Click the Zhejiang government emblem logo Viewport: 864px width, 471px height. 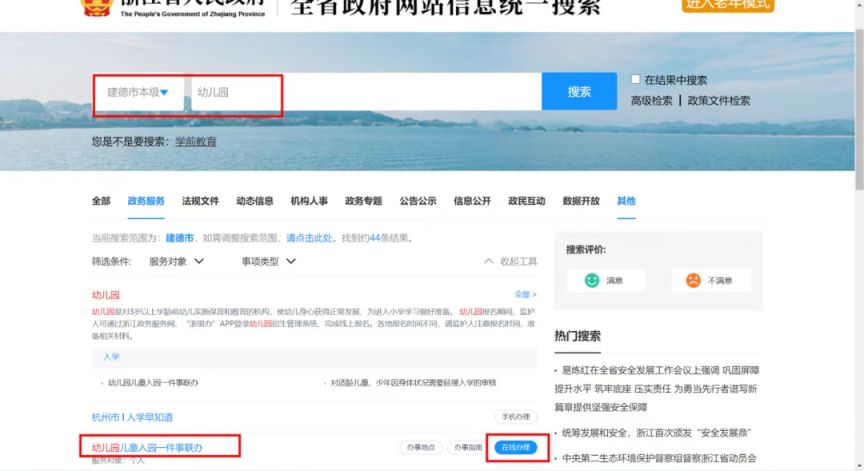(96, 7)
